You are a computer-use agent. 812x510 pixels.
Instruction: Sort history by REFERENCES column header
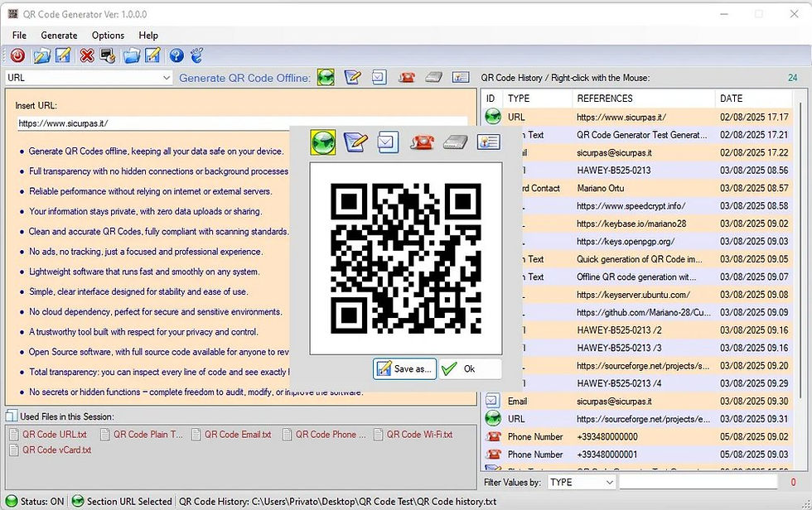click(643, 99)
